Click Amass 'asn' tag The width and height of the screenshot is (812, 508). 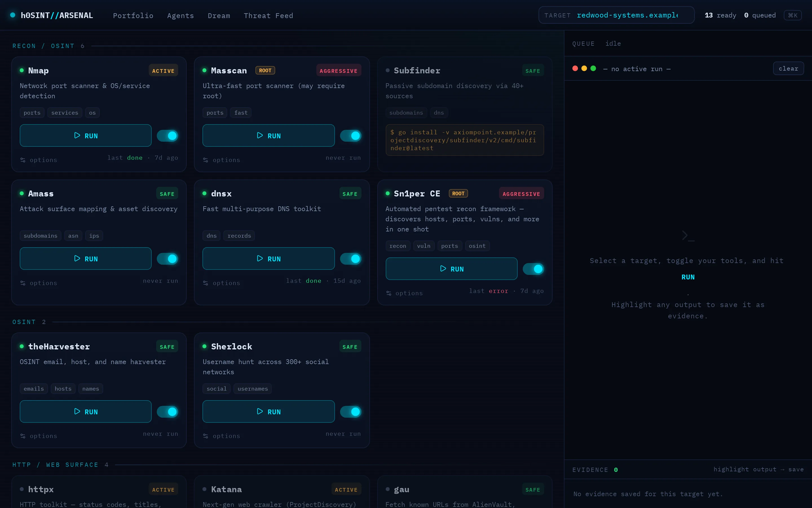pos(73,236)
